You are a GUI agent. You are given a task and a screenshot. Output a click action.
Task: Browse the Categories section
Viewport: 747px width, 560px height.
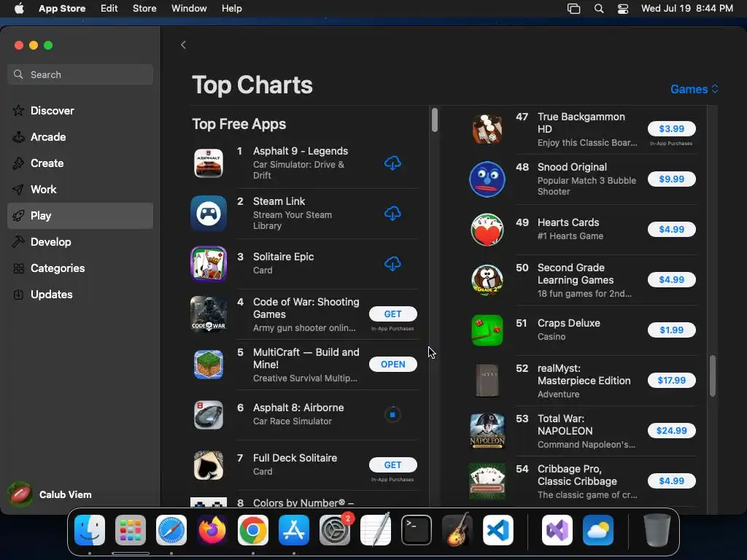(x=80, y=268)
